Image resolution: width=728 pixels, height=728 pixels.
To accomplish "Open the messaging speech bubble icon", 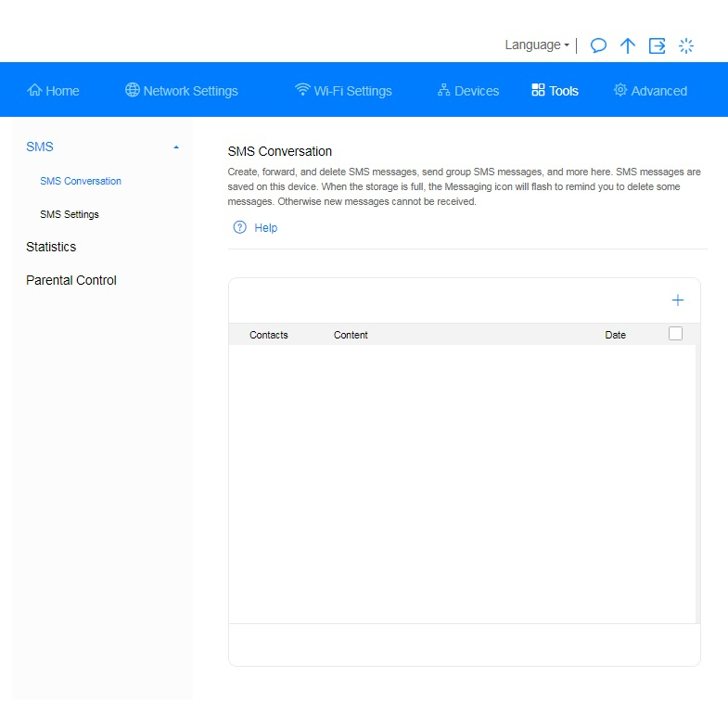I will tap(599, 45).
